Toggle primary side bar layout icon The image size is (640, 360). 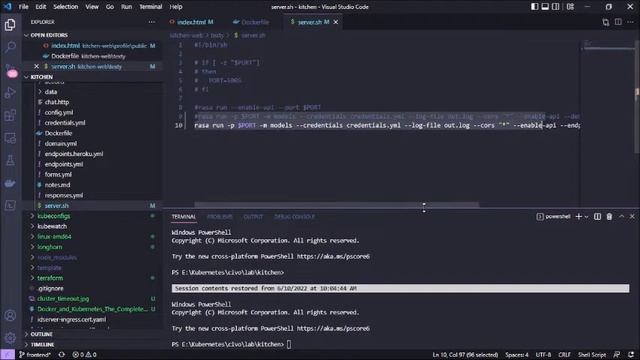pyautogui.click(x=534, y=7)
